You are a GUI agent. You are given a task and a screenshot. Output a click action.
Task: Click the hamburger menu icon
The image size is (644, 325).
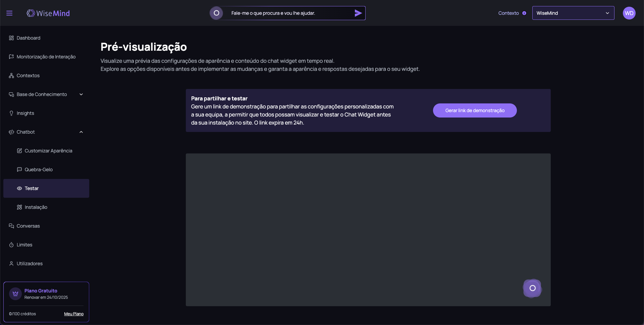pos(9,13)
